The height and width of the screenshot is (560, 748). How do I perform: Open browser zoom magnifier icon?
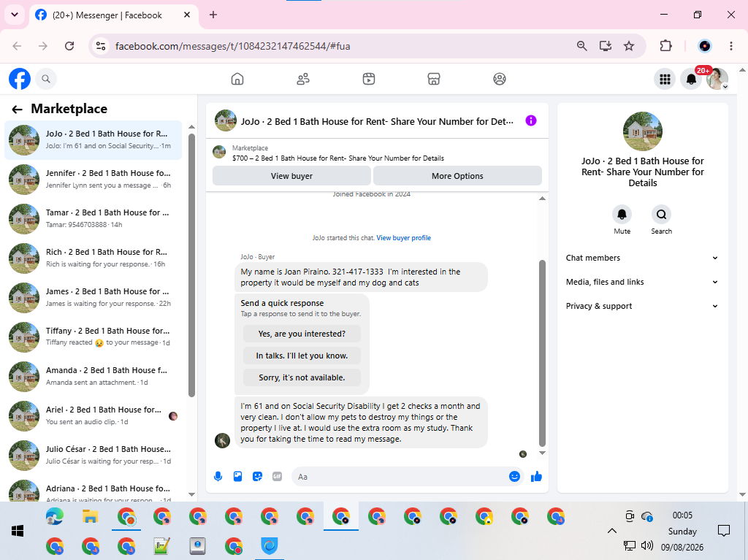click(x=581, y=46)
